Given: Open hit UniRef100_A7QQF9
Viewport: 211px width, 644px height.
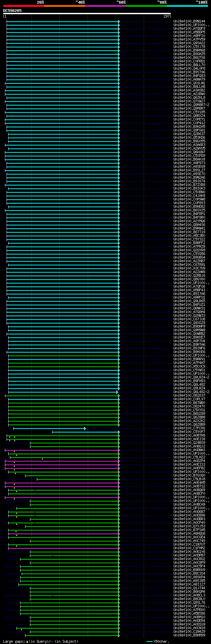Looking at the screenshot, I should tap(189, 29).
